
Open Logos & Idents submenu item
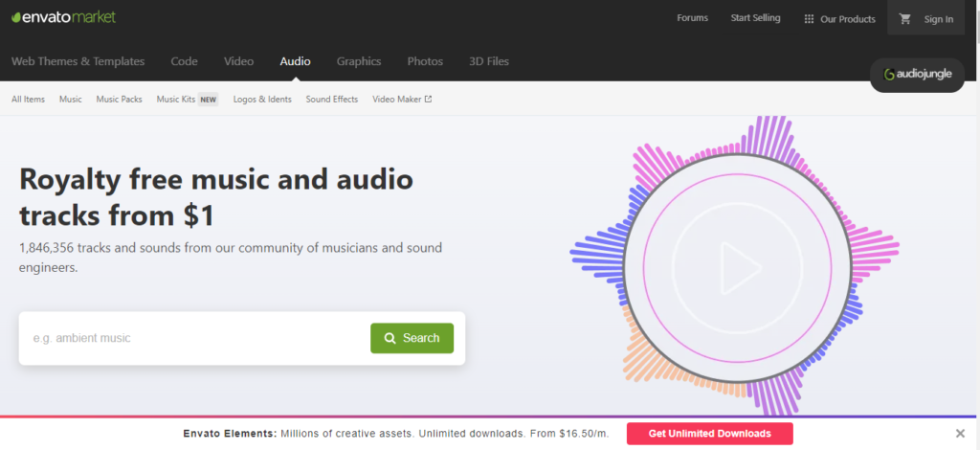click(x=262, y=99)
